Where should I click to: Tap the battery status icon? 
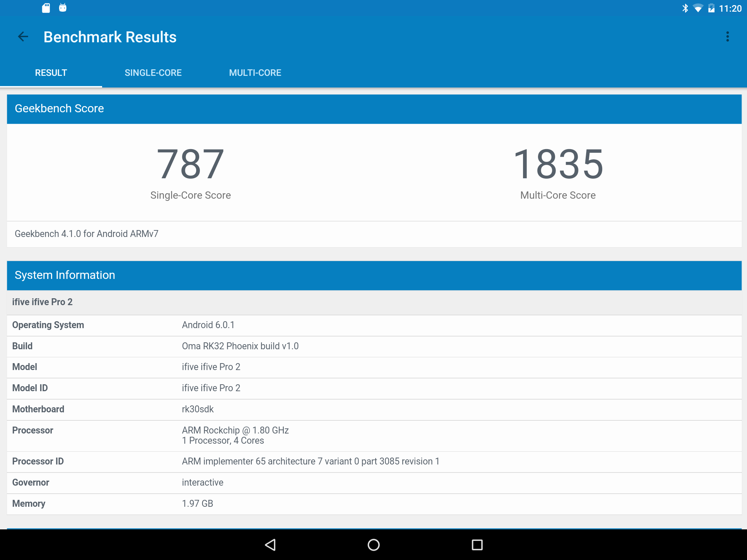(711, 8)
